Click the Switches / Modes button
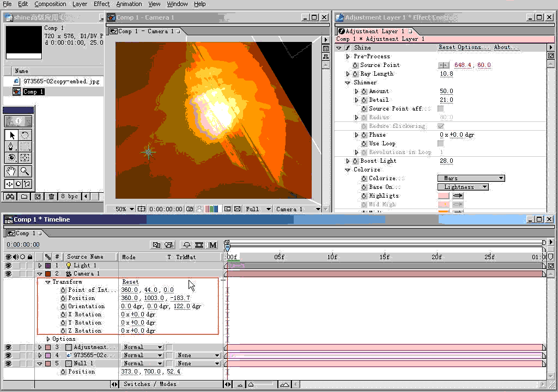The image size is (558, 392). [150, 384]
